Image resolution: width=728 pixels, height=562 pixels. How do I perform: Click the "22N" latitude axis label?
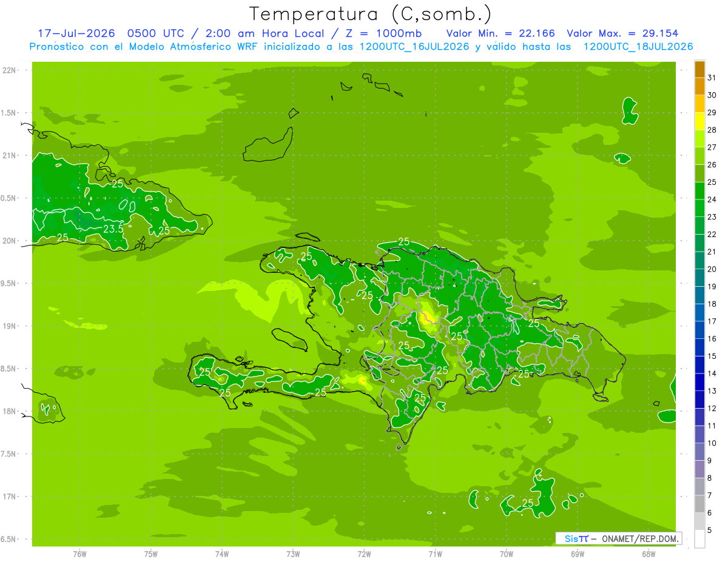(x=10, y=70)
